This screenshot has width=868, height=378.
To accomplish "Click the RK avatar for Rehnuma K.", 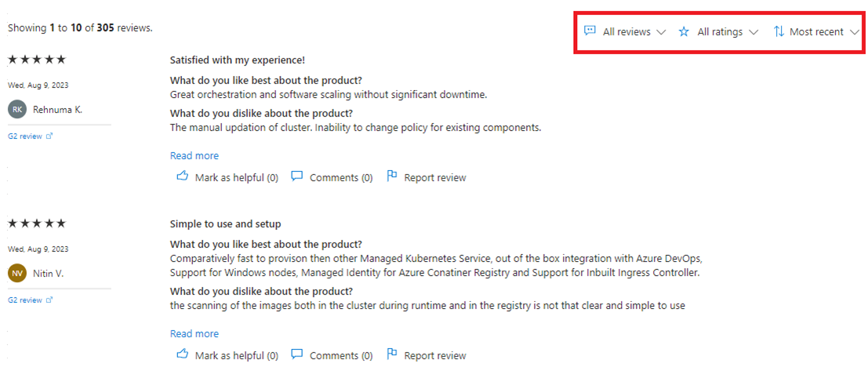I will (17, 110).
